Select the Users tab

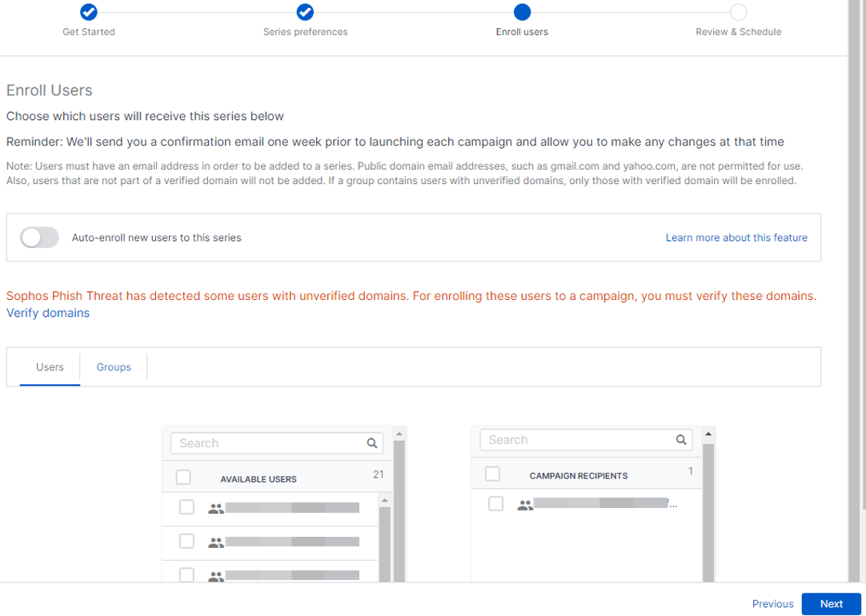50,367
